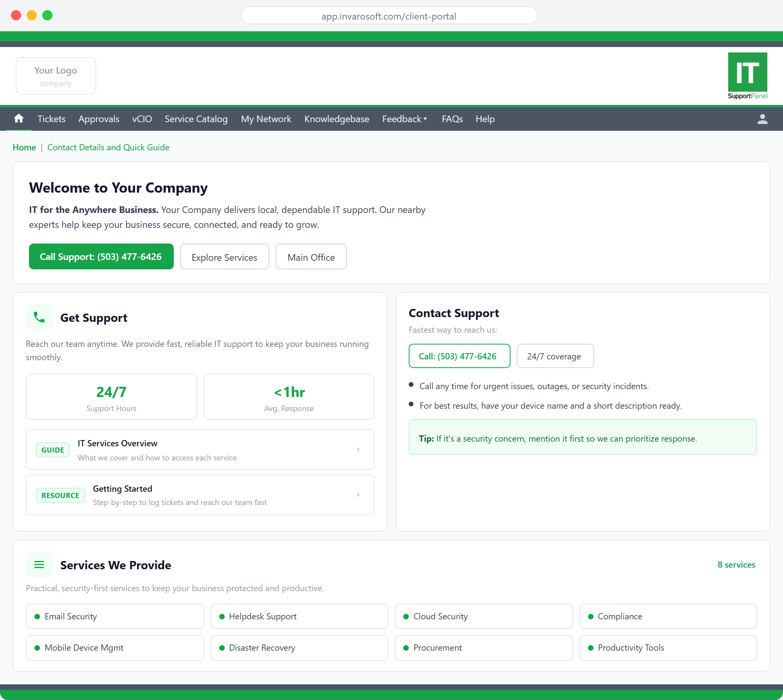Click the Explore Services button
Screen dimensions: 783x700
pos(225,256)
